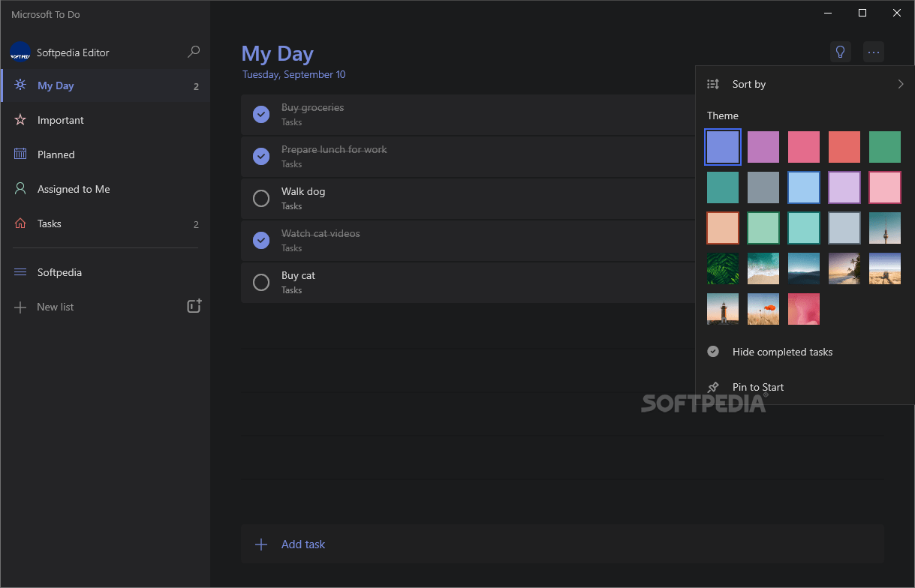Click the plus icon beside Add task

coord(261,544)
